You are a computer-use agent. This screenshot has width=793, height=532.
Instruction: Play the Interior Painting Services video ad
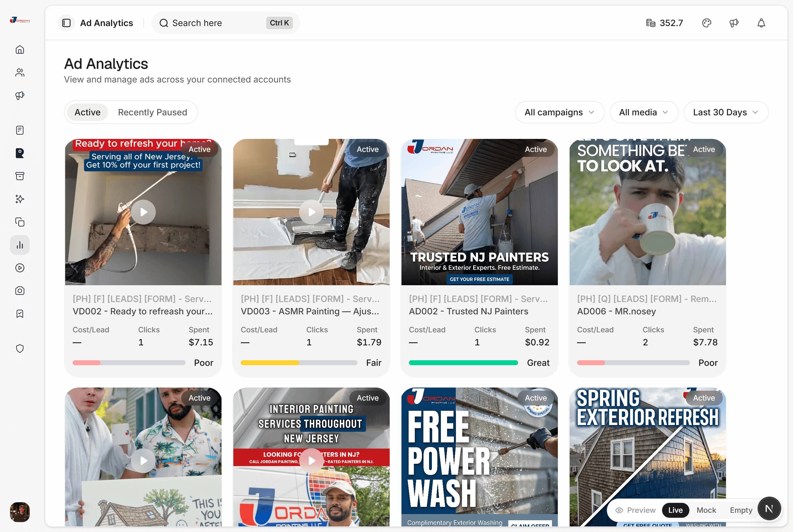pyautogui.click(x=311, y=461)
